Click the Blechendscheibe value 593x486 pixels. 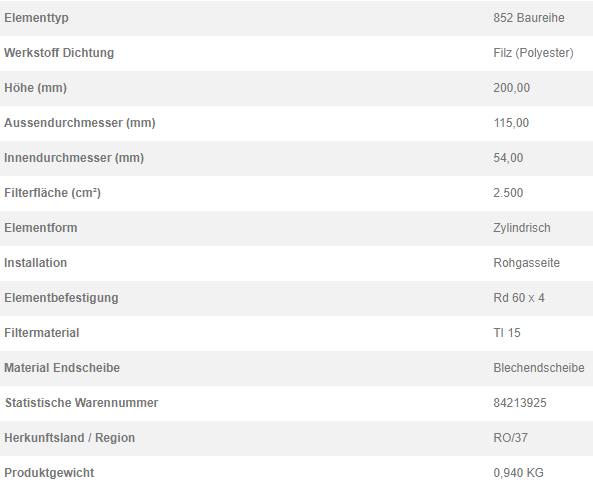pos(539,368)
